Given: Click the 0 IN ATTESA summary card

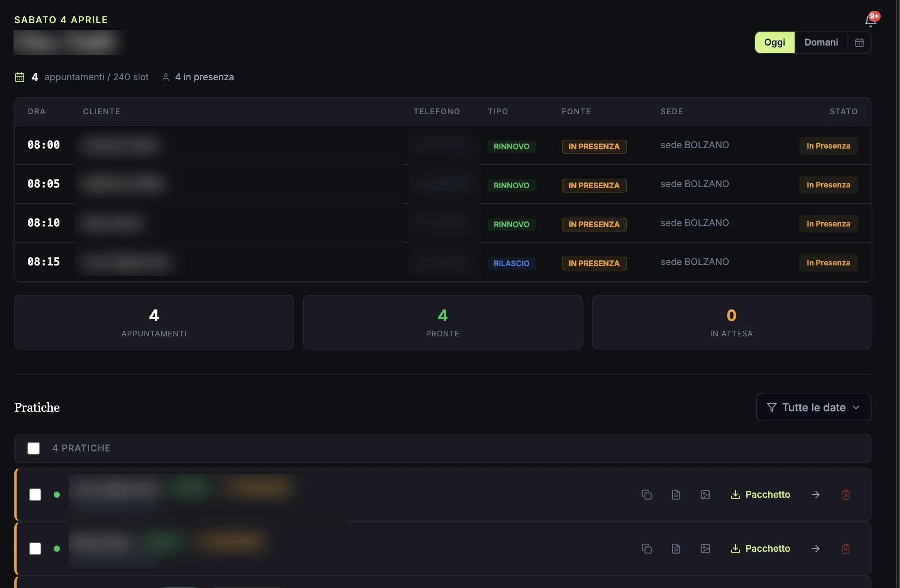Looking at the screenshot, I should click(731, 323).
